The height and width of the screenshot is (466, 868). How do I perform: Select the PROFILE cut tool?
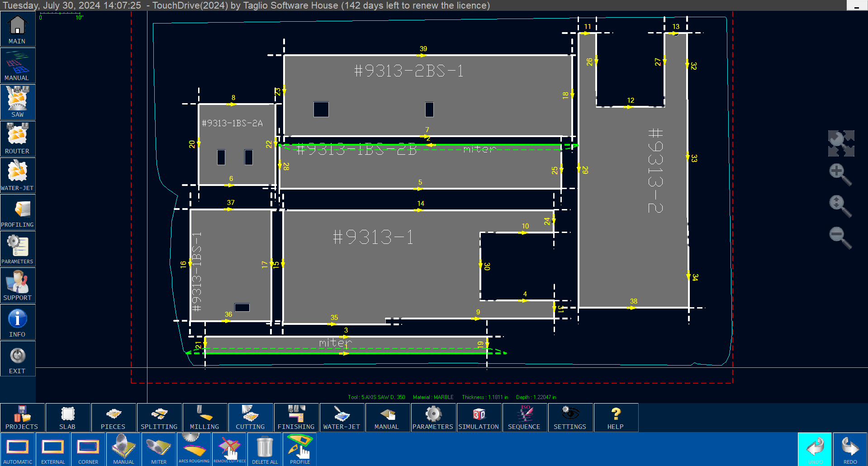point(300,449)
